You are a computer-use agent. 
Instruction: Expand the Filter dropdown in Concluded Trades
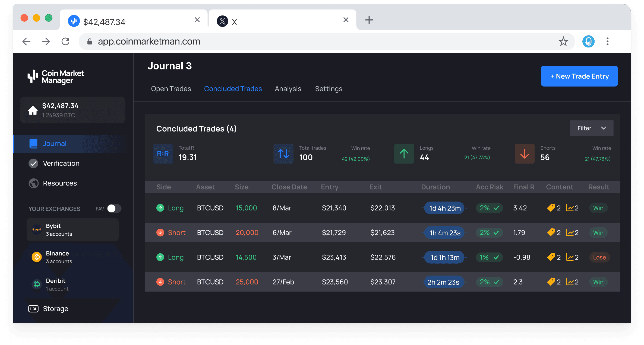[591, 128]
